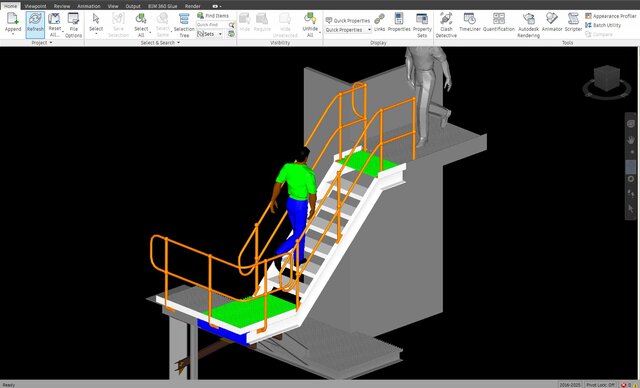Click the manage sets icon beside Sets
The width and height of the screenshot is (640, 388).
pyautogui.click(x=231, y=34)
